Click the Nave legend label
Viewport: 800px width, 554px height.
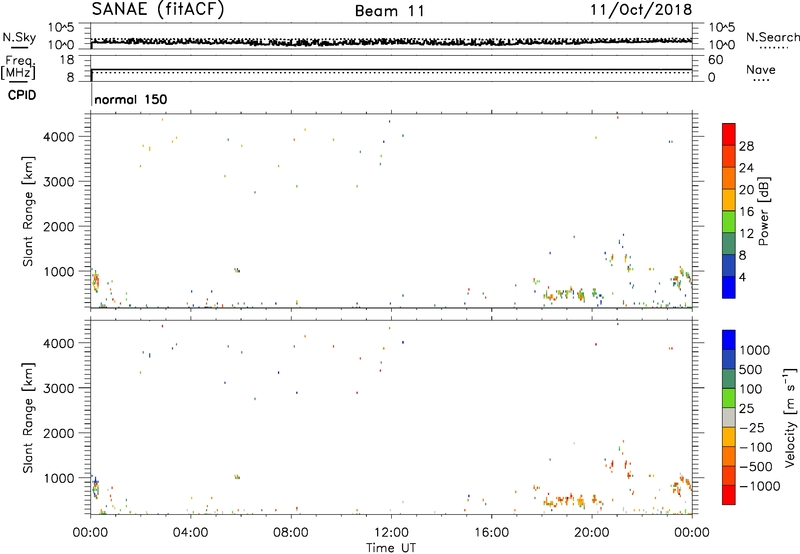pos(760,69)
